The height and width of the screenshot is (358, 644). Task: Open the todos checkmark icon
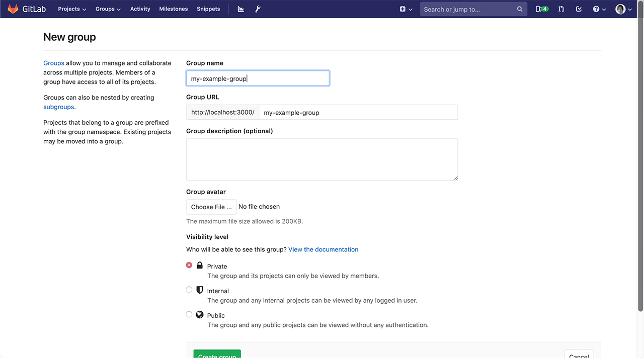click(578, 9)
